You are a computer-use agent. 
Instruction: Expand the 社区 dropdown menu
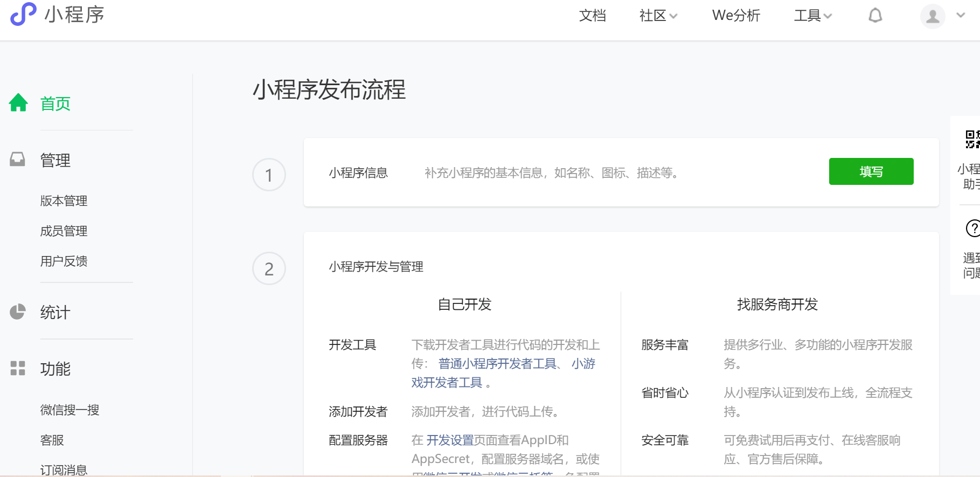(658, 16)
